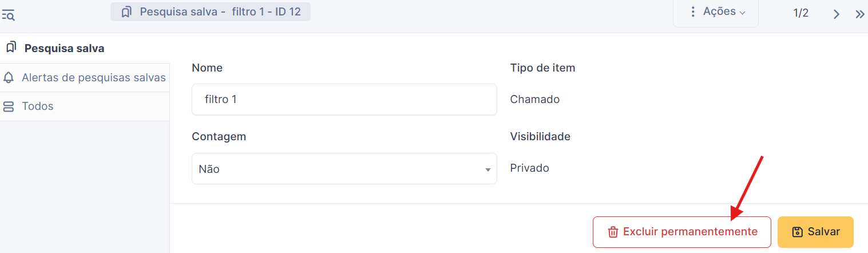
Task: Click the Pesquisa salva - filtro 1 header badge
Action: pyautogui.click(x=211, y=12)
